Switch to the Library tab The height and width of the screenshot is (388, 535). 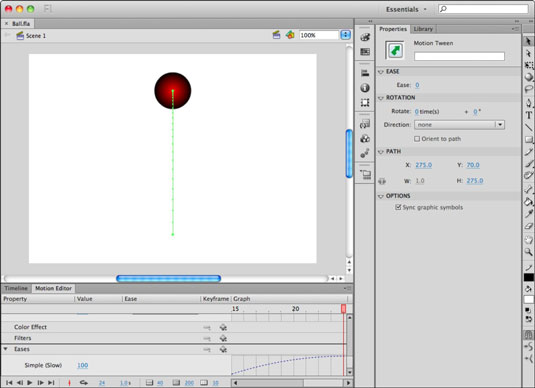coord(423,29)
